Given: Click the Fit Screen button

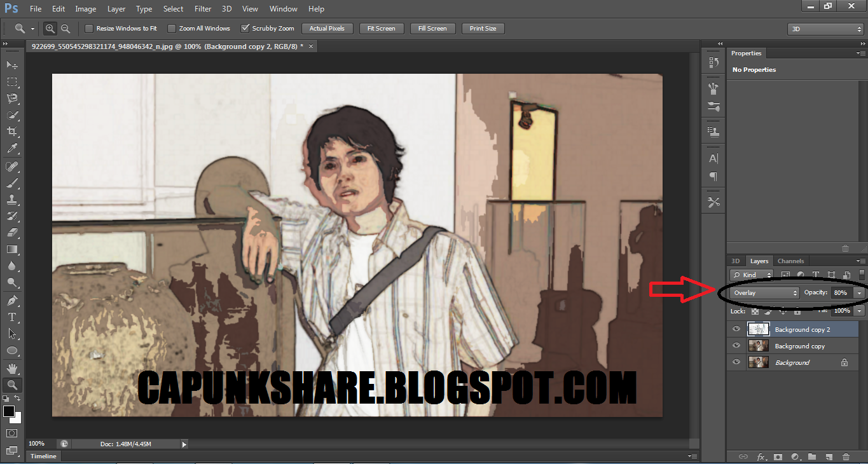Looking at the screenshot, I should [381, 29].
